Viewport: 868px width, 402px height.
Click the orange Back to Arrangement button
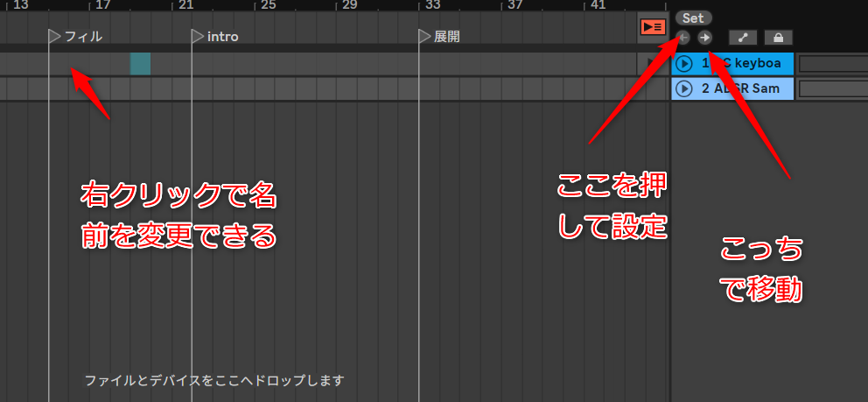[653, 26]
